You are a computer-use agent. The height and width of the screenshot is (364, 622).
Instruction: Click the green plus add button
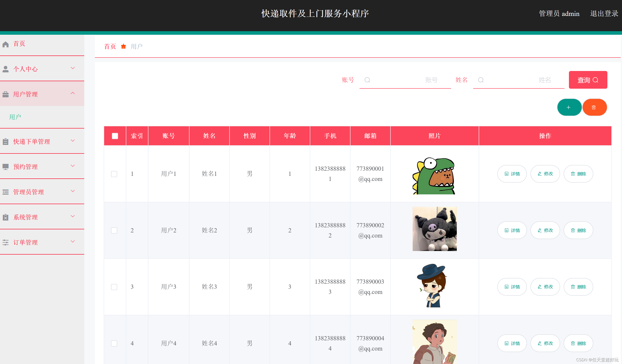(569, 107)
